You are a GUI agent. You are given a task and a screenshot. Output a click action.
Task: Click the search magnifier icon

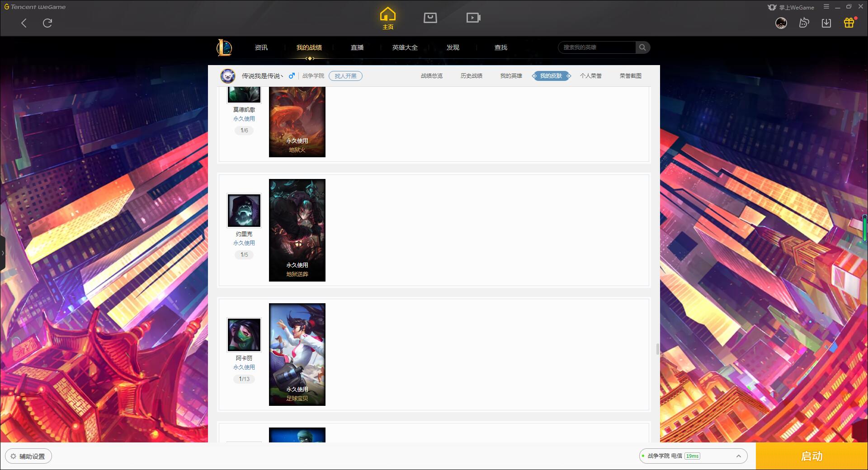[642, 47]
